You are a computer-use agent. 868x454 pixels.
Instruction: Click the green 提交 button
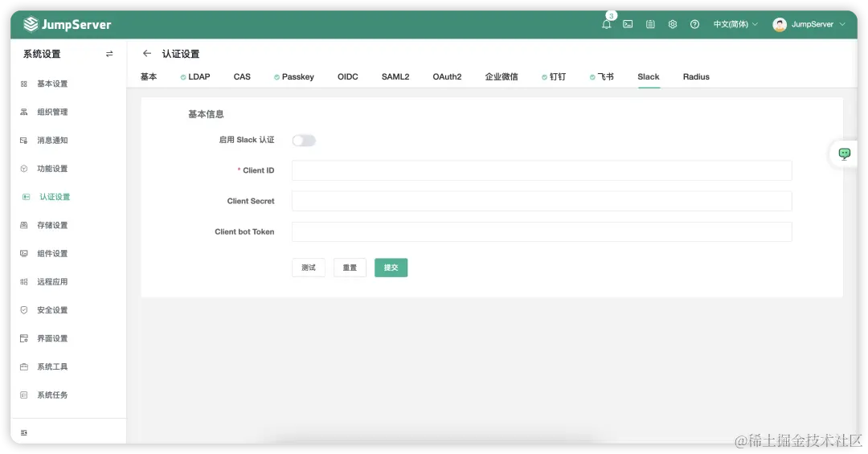click(391, 268)
